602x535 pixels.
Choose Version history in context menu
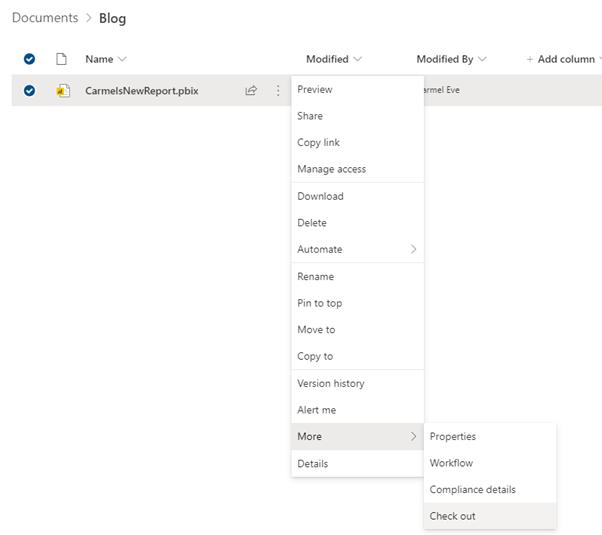(330, 383)
